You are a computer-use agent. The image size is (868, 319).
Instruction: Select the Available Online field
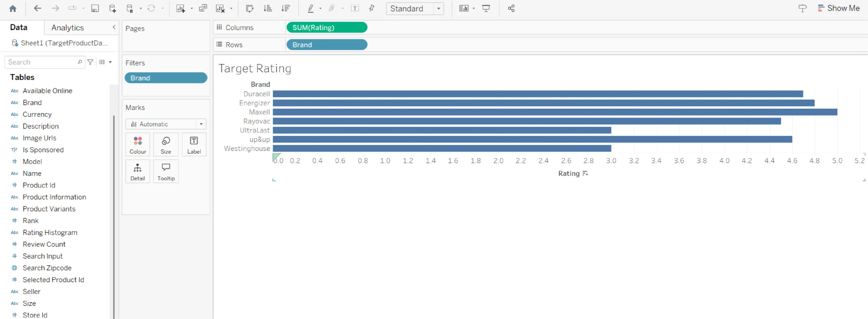click(47, 91)
